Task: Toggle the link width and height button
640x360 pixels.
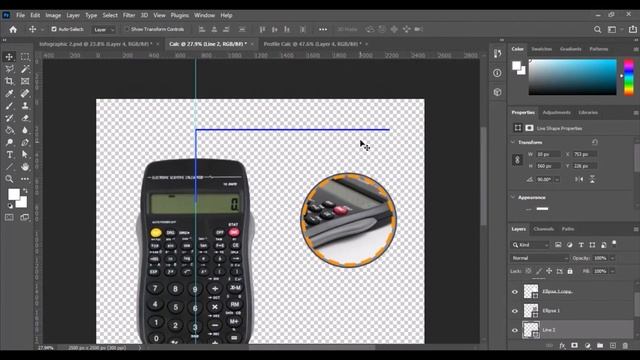Action: [517, 160]
